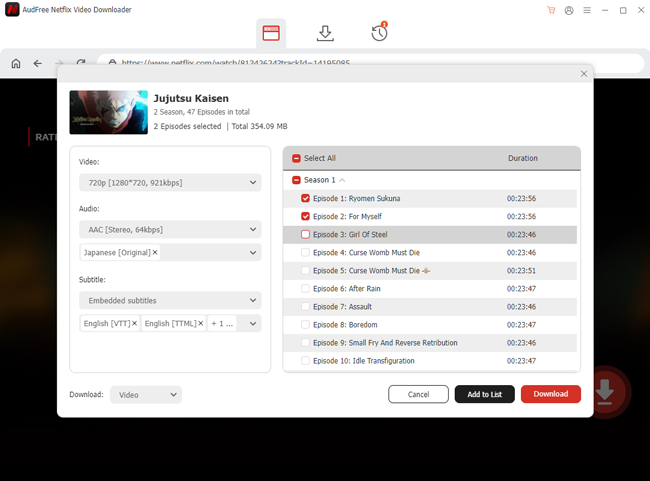Remove the English [TTML] subtitle tag
Screen dimensions: 650x481
(x=201, y=323)
